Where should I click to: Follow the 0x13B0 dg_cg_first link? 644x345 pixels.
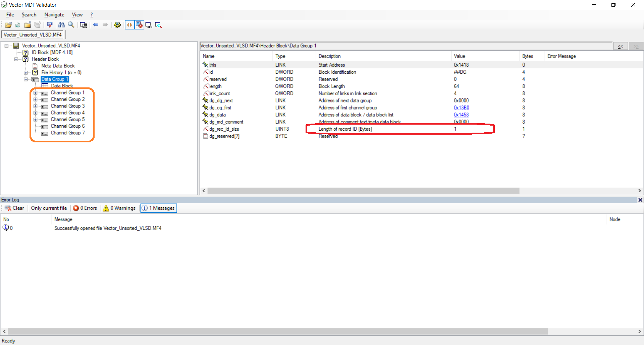[x=462, y=108]
